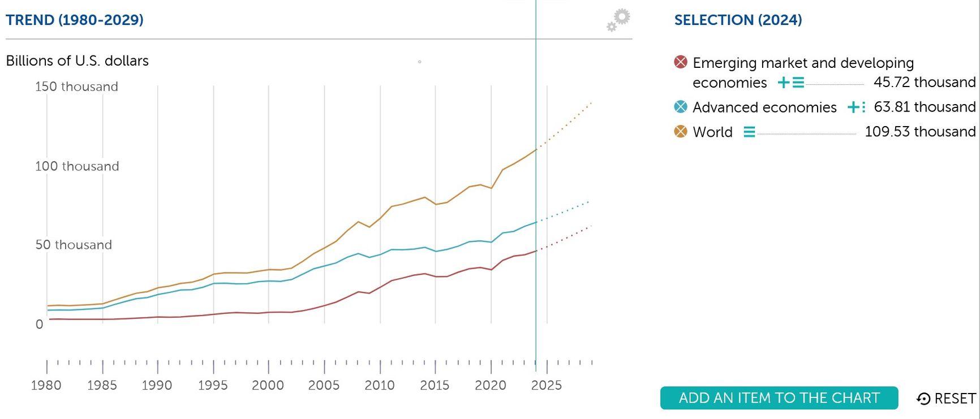Click the Advanced economies legend label
Screen dimensions: 980x419
(x=764, y=107)
